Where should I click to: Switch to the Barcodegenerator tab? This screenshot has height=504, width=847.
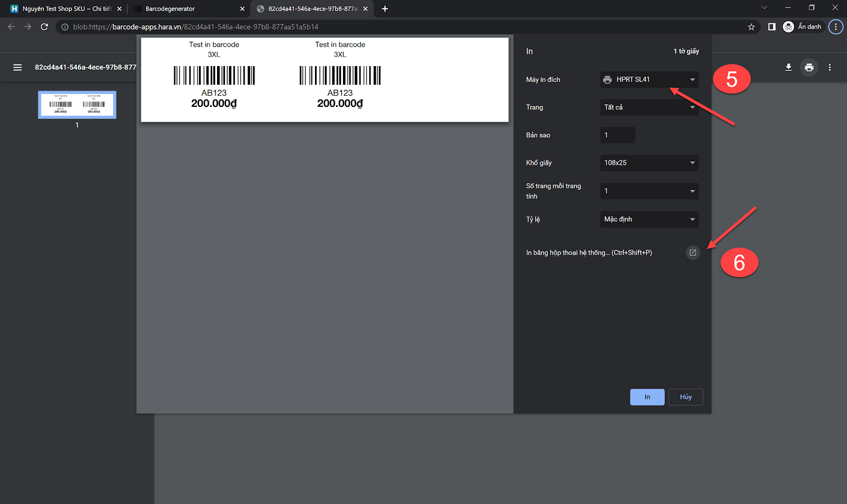[x=188, y=9]
